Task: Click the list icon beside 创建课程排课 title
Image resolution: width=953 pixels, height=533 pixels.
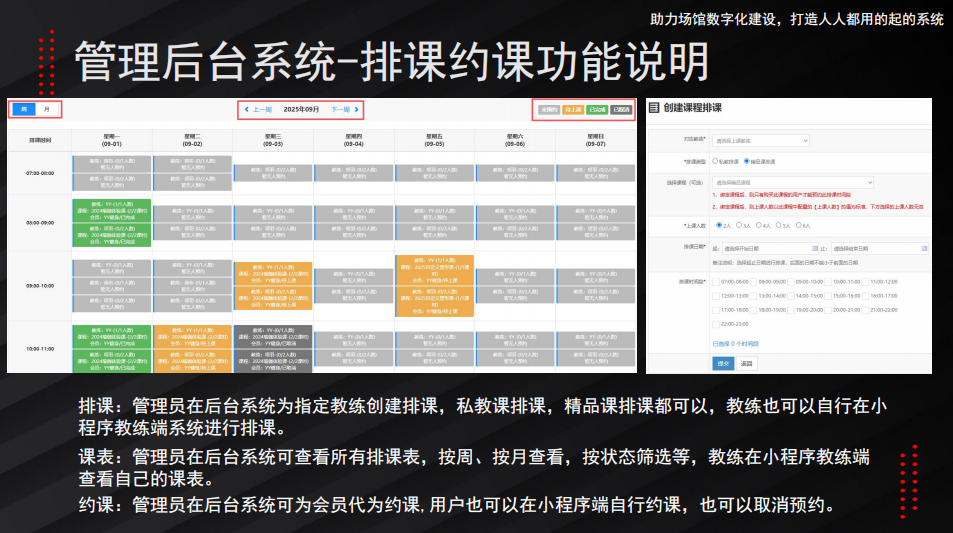Action: (654, 107)
